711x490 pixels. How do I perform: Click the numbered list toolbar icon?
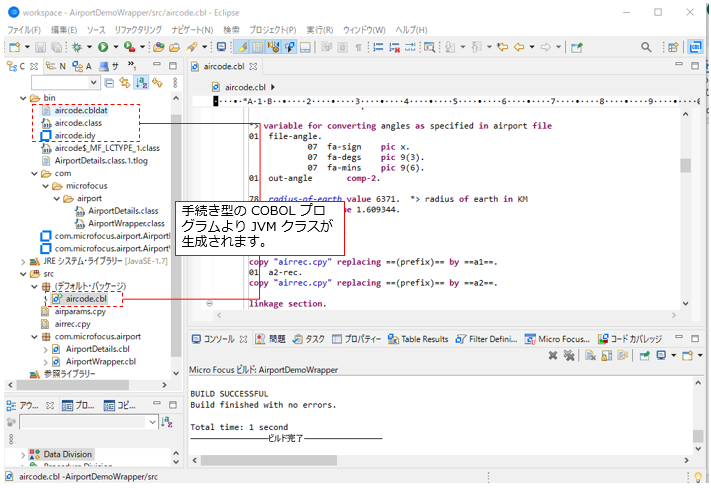378,47
